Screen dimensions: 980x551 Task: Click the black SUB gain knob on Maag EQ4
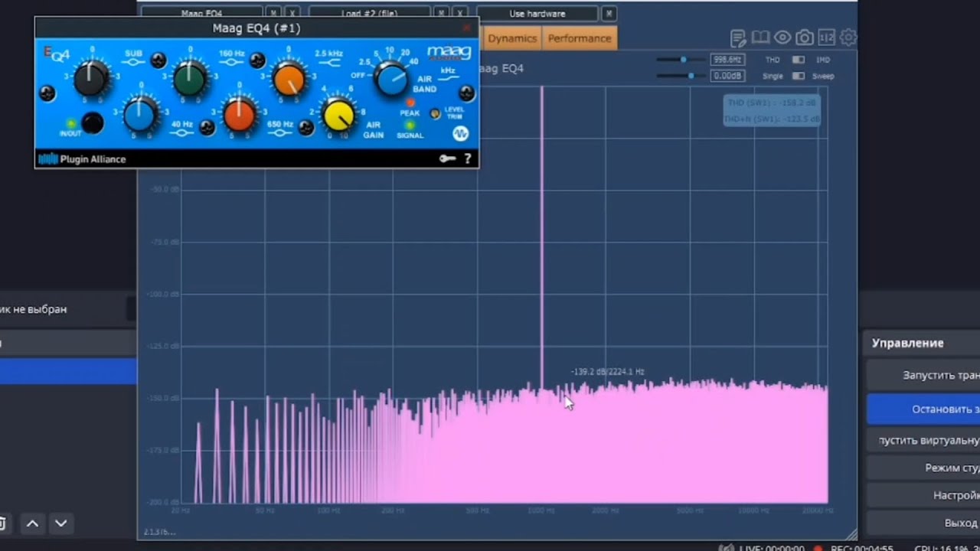coord(91,78)
